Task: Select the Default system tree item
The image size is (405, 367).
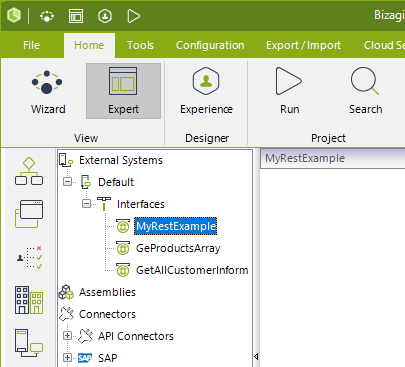Action: [116, 182]
